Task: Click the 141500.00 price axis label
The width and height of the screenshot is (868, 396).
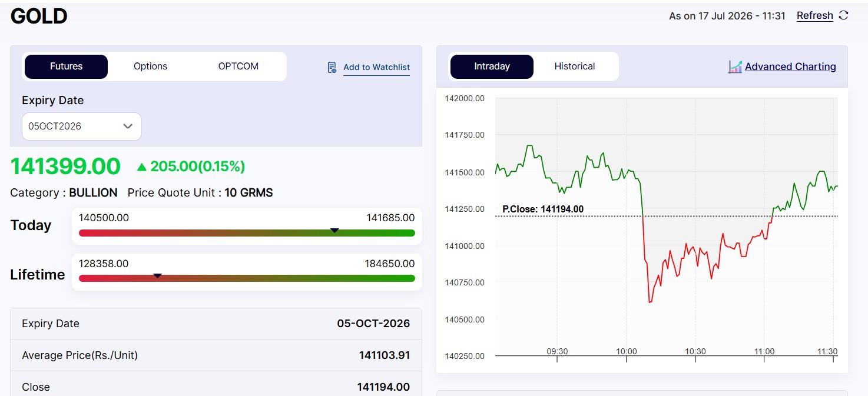Action: point(465,172)
